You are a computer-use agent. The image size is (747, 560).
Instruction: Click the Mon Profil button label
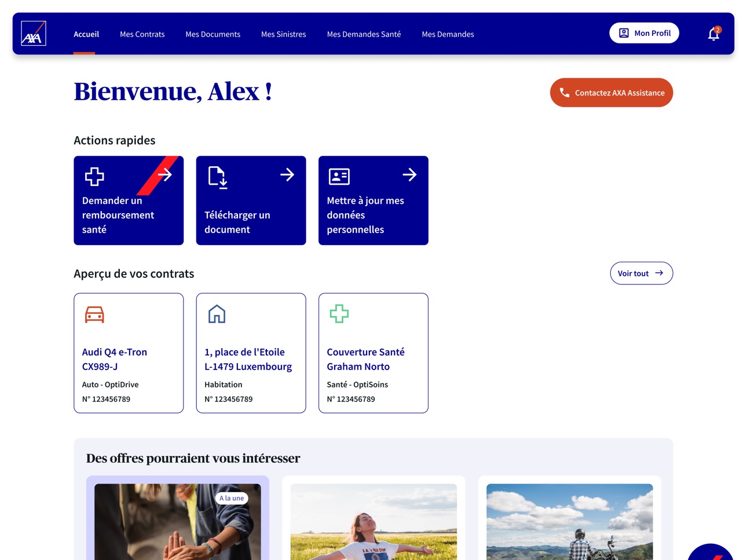[x=653, y=33]
